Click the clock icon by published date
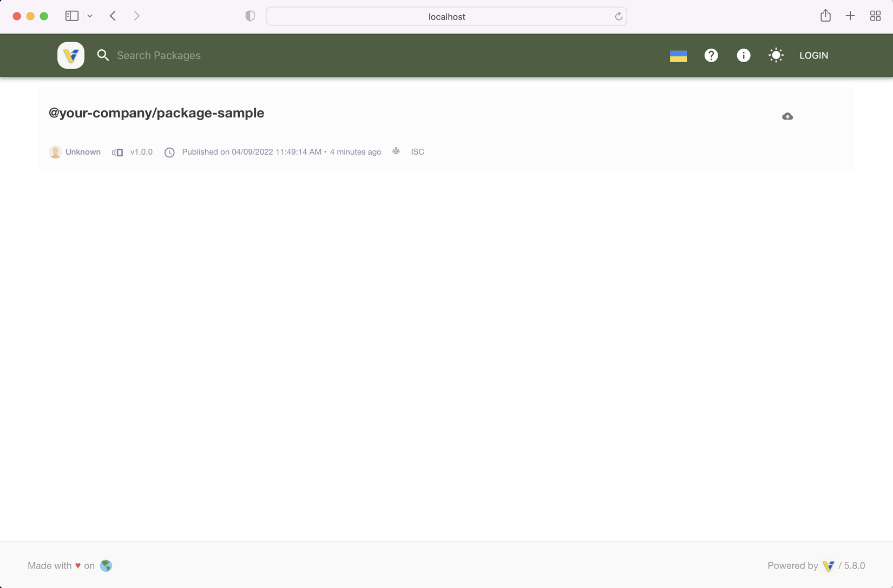The image size is (893, 588). pos(169,153)
